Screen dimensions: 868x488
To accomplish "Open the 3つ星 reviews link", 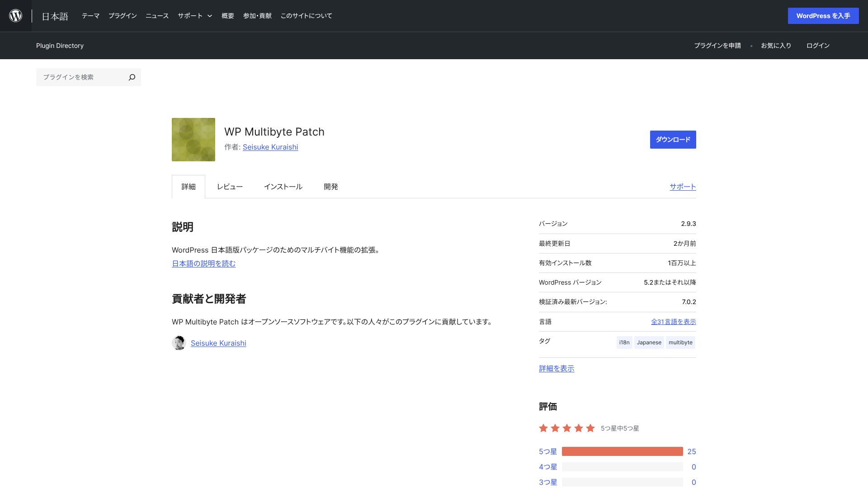I will 548,482.
